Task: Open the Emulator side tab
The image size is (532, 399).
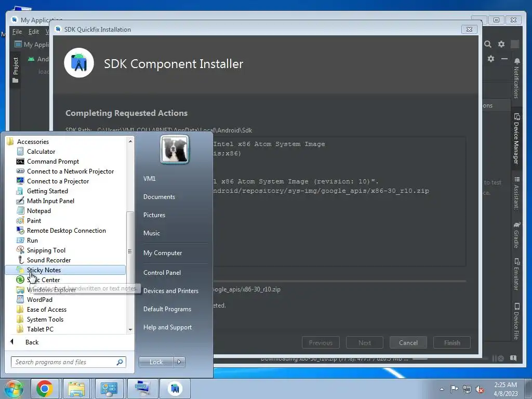Action: (516, 274)
